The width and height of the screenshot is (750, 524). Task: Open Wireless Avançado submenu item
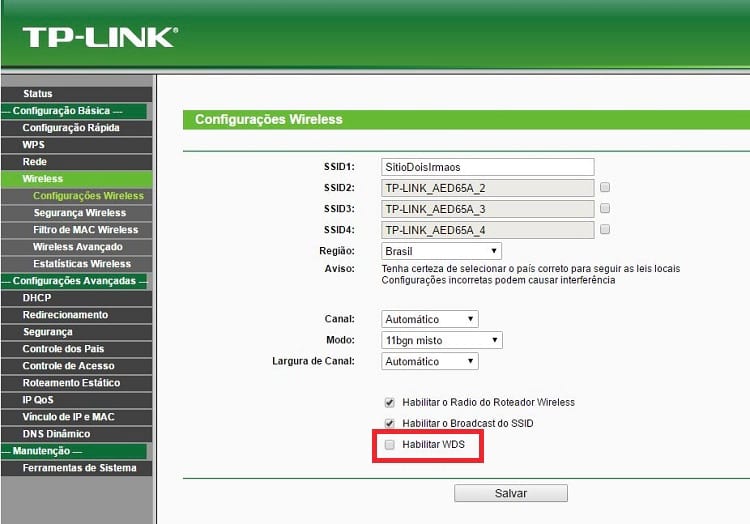[77, 247]
